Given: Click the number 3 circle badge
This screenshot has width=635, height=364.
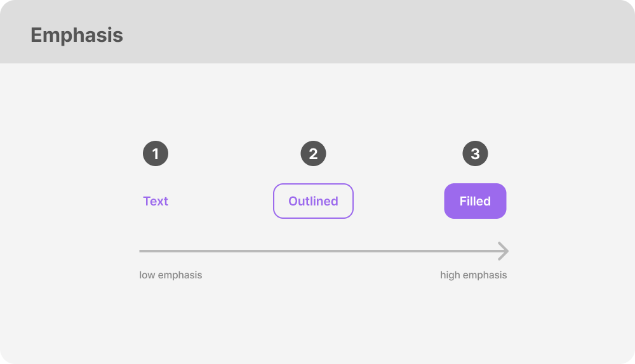Looking at the screenshot, I should click(x=475, y=153).
